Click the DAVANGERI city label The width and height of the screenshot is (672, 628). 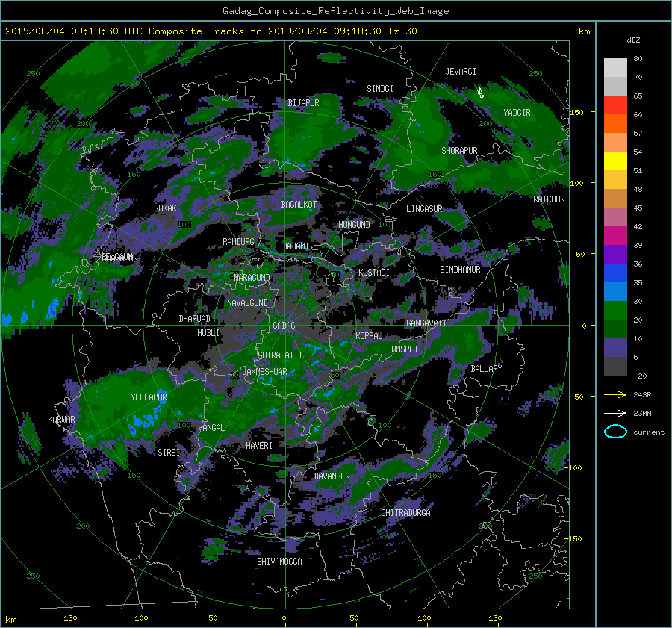click(334, 476)
